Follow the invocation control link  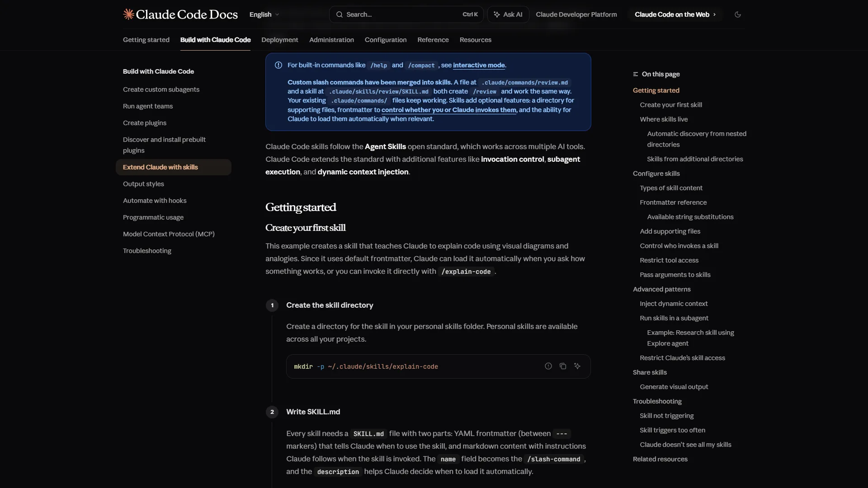512,159
